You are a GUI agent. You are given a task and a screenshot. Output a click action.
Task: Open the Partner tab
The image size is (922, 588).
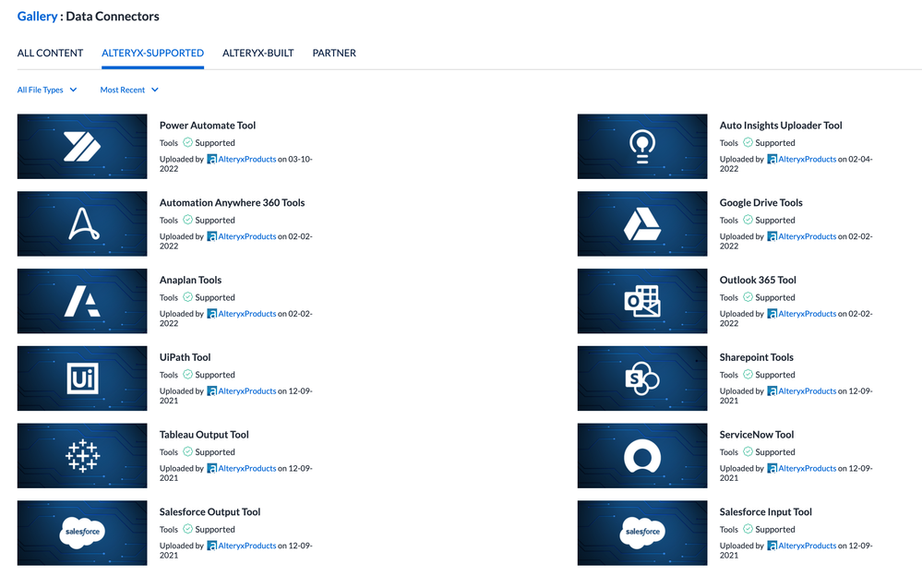(334, 53)
